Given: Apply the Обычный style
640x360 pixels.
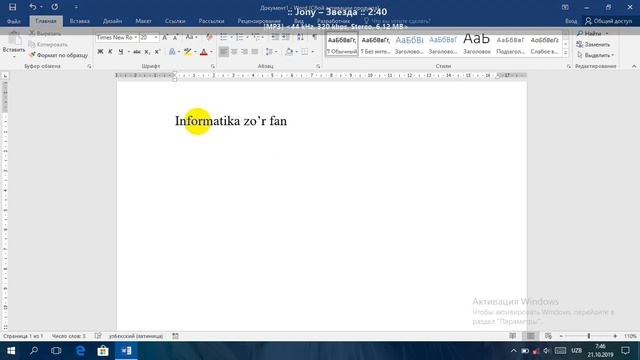Looking at the screenshot, I should (x=342, y=45).
